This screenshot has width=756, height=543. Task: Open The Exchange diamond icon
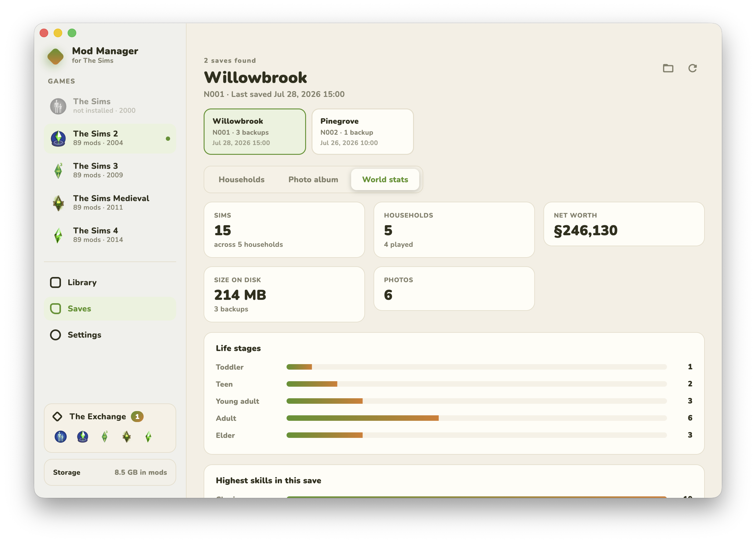click(x=57, y=417)
